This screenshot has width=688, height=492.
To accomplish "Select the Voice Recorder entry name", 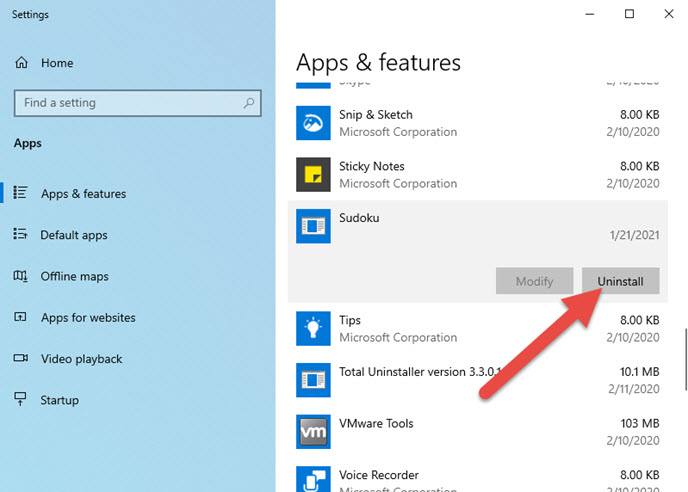I will coord(379,475).
